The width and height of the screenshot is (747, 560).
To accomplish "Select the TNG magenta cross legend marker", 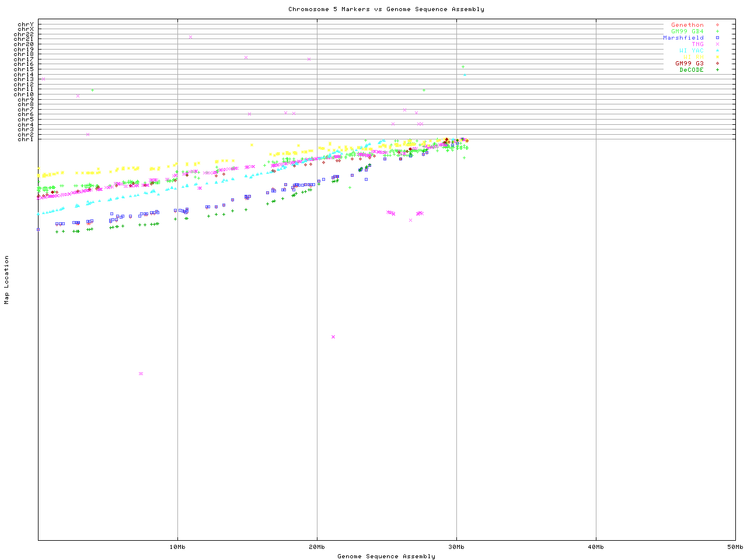I will (x=717, y=44).
